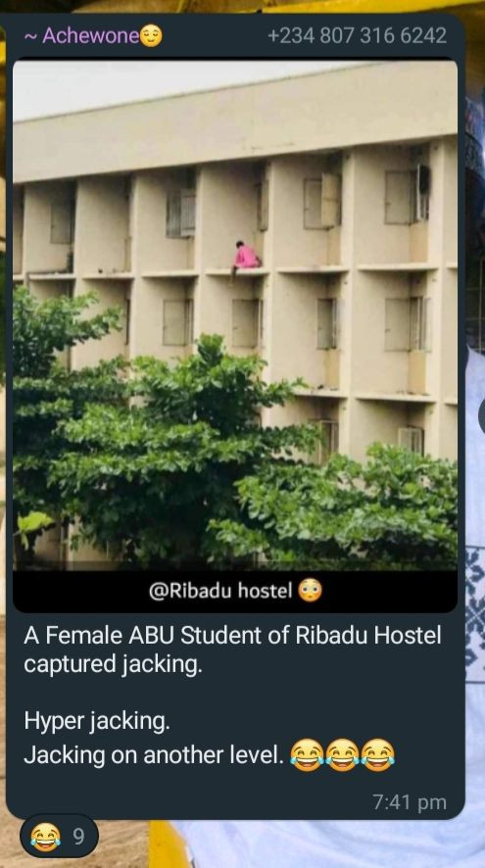Tap the black caption bar under the photo
Viewport: 485px width, 868px height.
coord(235,591)
